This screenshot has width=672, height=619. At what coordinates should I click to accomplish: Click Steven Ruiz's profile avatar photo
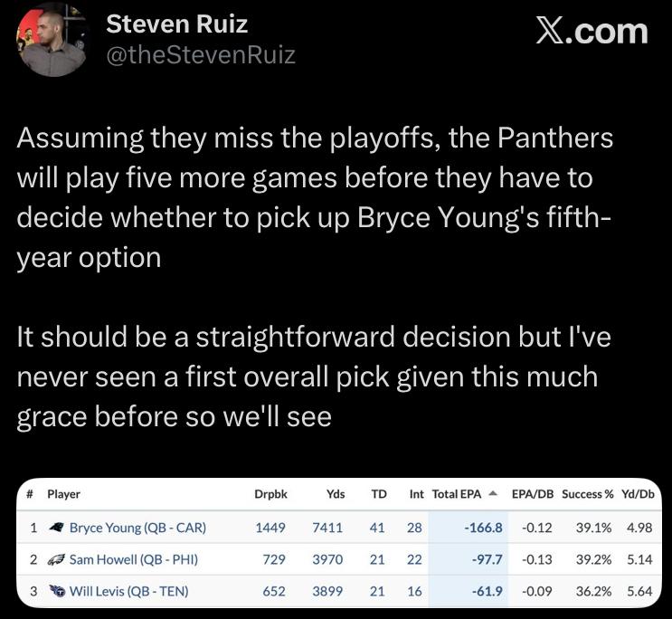[52, 41]
